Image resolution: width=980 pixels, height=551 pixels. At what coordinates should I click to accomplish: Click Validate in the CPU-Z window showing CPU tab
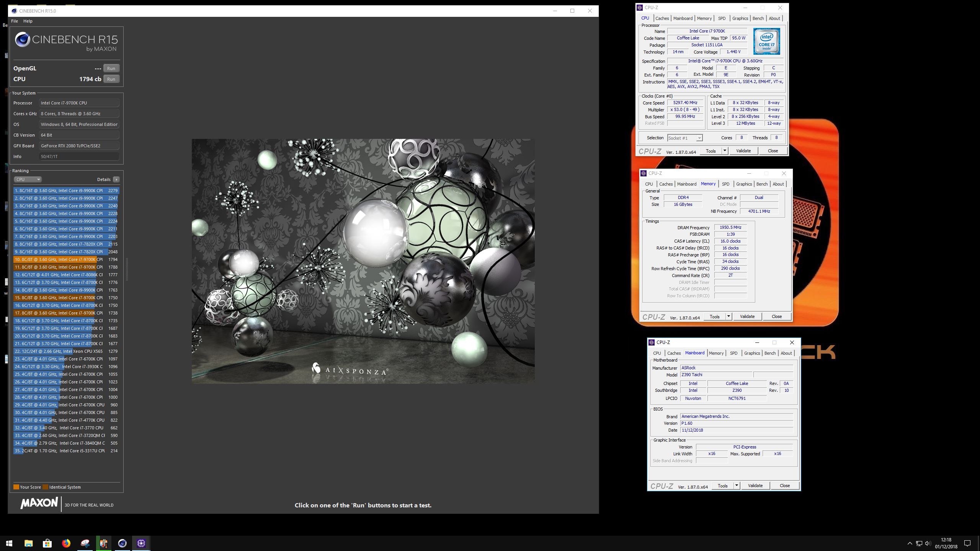(743, 151)
